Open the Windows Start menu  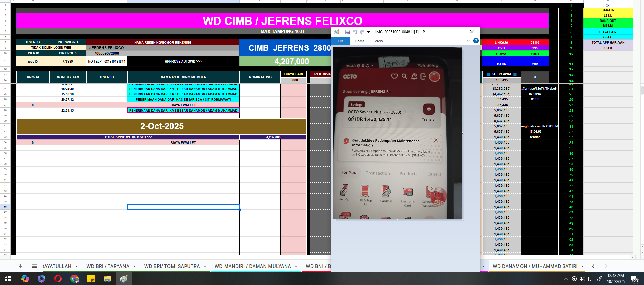(8, 279)
